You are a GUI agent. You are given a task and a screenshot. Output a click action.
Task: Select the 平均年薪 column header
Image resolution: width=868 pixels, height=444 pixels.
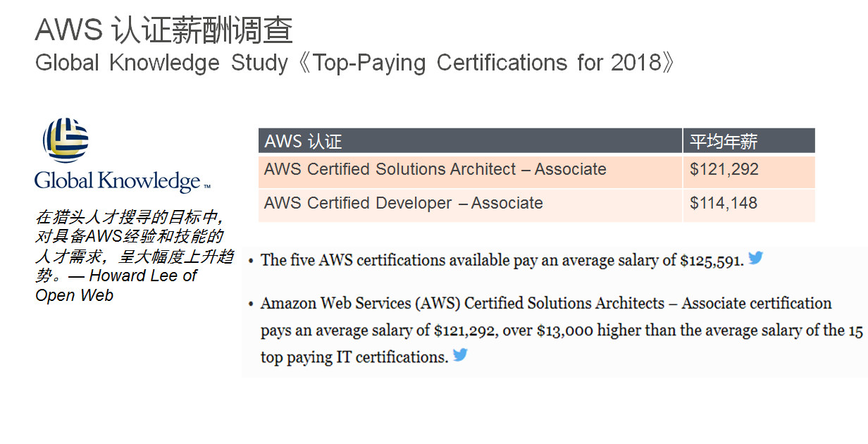[x=749, y=141]
